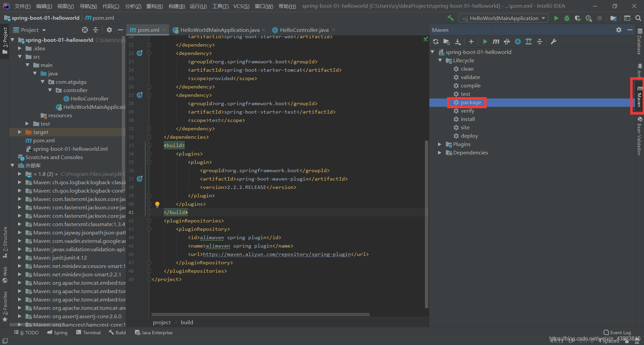Viewport: 644px width, 345px height.
Task: Open the 文件(F) menu
Action: (23, 6)
